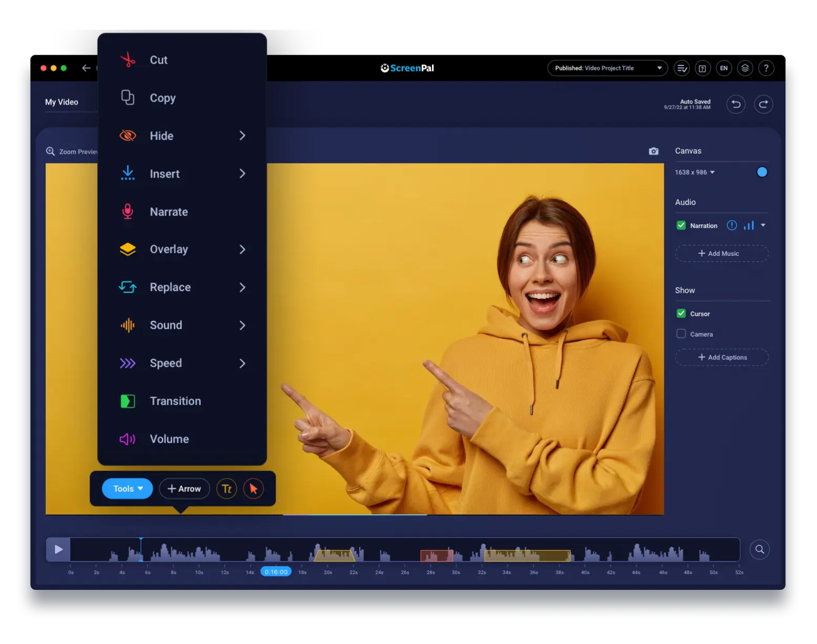Select Copy from the Tools menu
Screen dimensions: 817x644
[x=162, y=98]
